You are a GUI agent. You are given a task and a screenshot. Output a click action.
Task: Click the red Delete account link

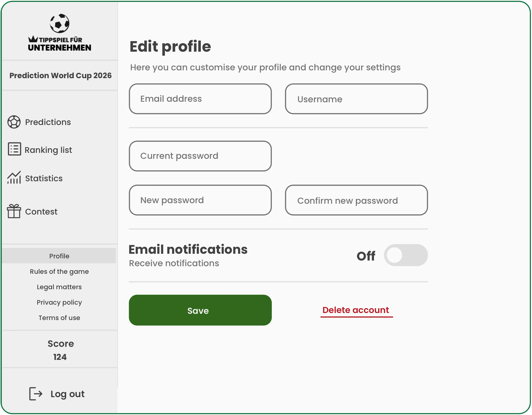356,310
